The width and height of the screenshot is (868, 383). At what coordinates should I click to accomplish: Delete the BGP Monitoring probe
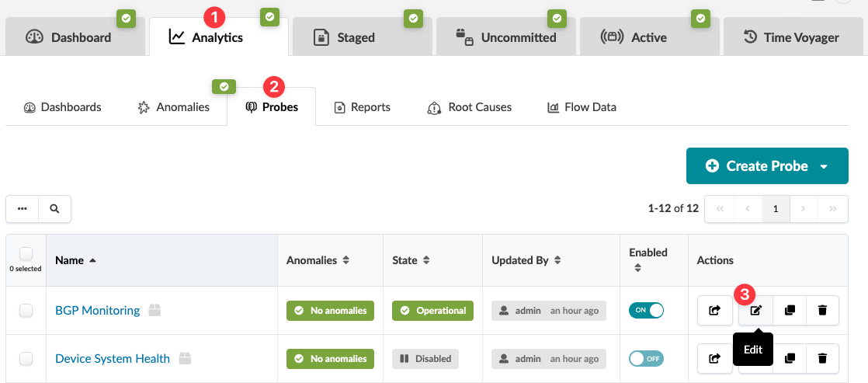coord(822,311)
